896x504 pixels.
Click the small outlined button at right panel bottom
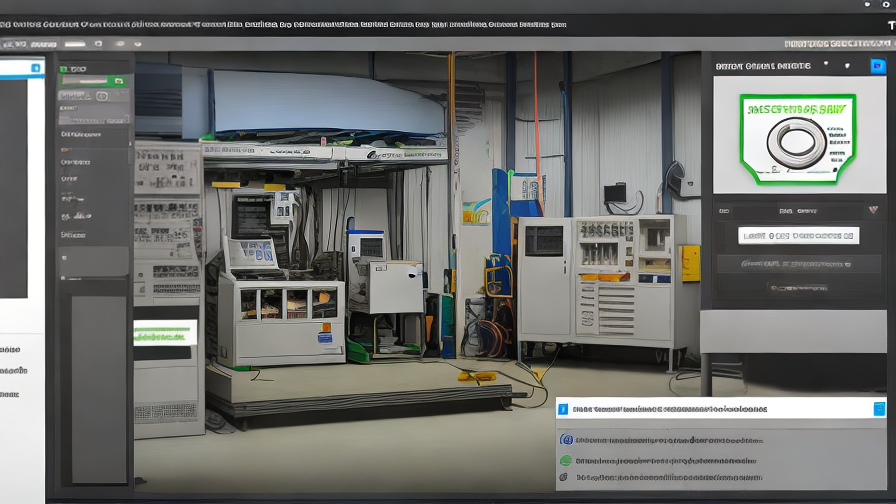[x=798, y=288]
